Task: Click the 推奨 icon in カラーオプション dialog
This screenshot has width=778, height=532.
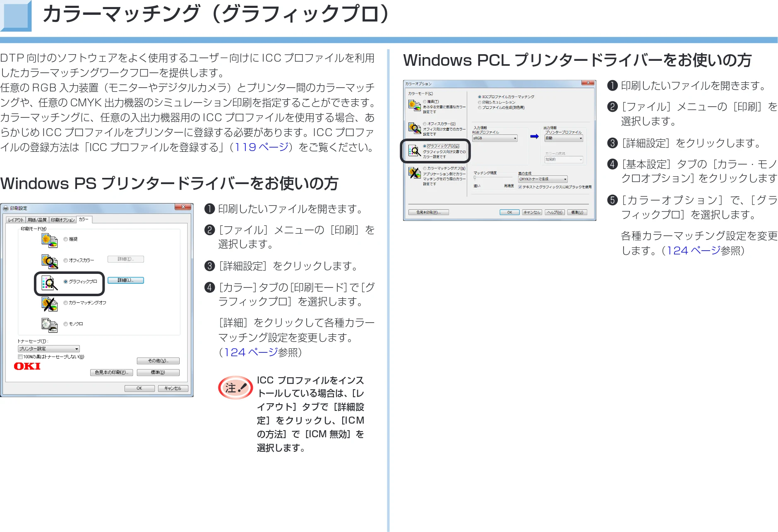Action: point(414,105)
